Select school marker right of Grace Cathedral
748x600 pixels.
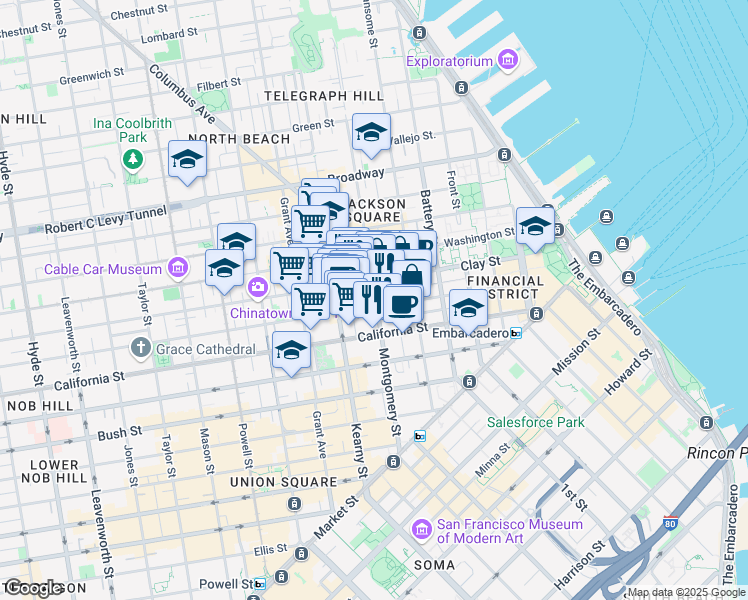(291, 353)
